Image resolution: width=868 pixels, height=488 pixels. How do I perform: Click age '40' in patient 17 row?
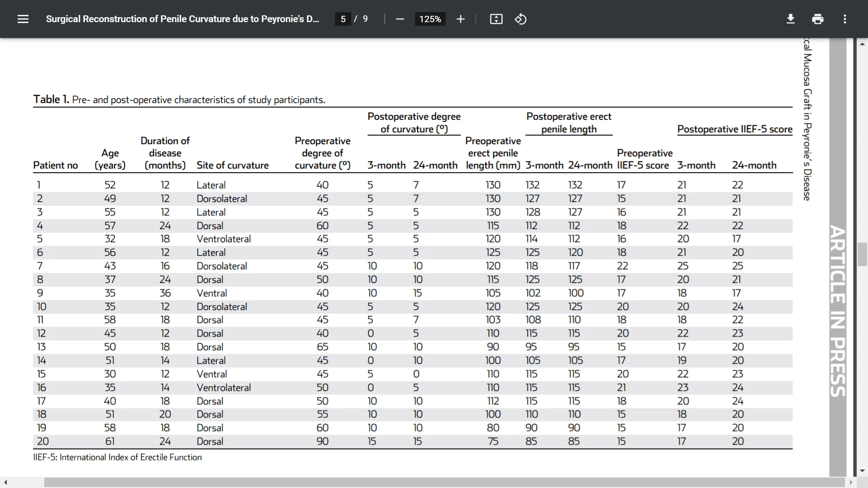110,401
